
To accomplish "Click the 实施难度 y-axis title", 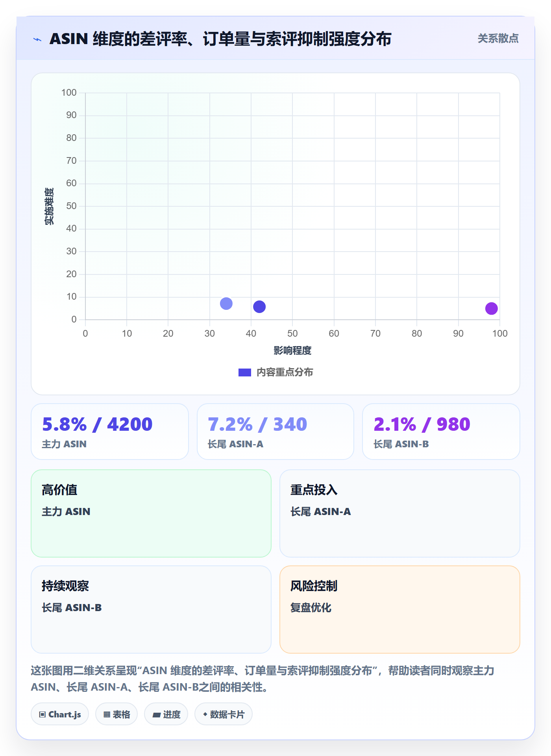I will pyautogui.click(x=49, y=206).
